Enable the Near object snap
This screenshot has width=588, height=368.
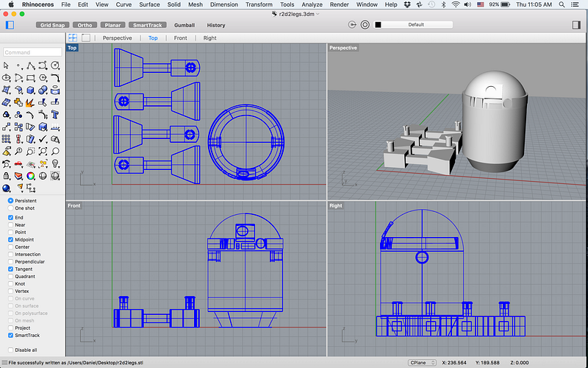pyautogui.click(x=10, y=225)
